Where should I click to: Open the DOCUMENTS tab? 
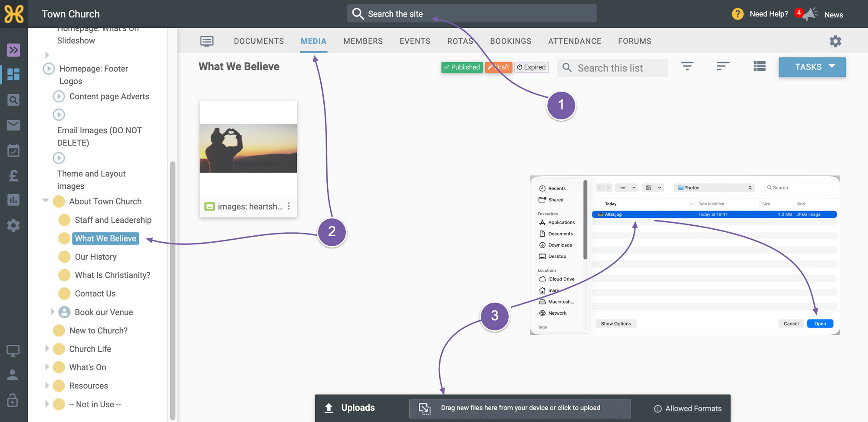click(x=259, y=41)
